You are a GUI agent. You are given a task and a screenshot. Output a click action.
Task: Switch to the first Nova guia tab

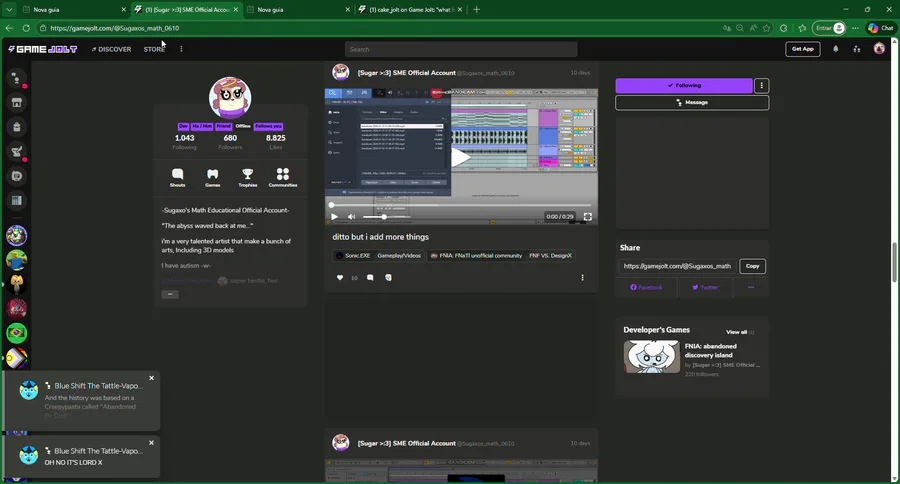click(73, 10)
